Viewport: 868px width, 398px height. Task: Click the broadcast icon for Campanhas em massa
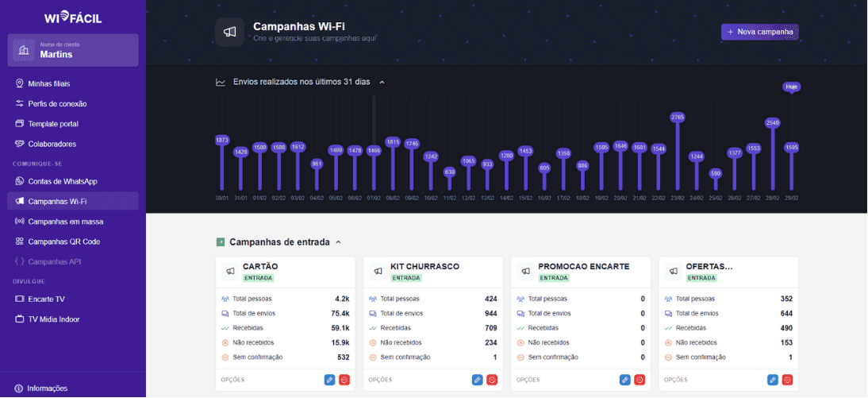(x=19, y=221)
